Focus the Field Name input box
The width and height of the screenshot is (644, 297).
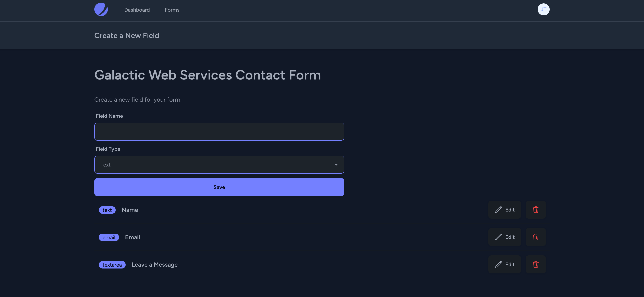point(219,131)
